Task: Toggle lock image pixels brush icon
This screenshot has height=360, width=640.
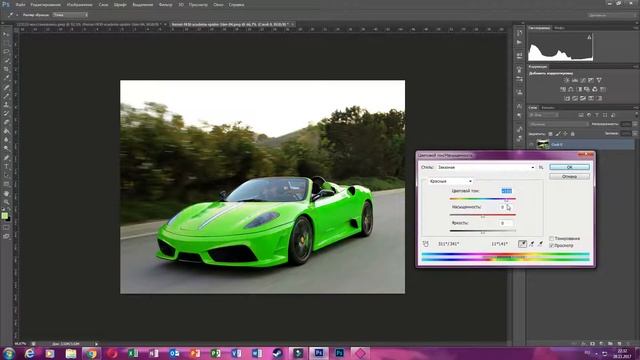Action: 558,134
